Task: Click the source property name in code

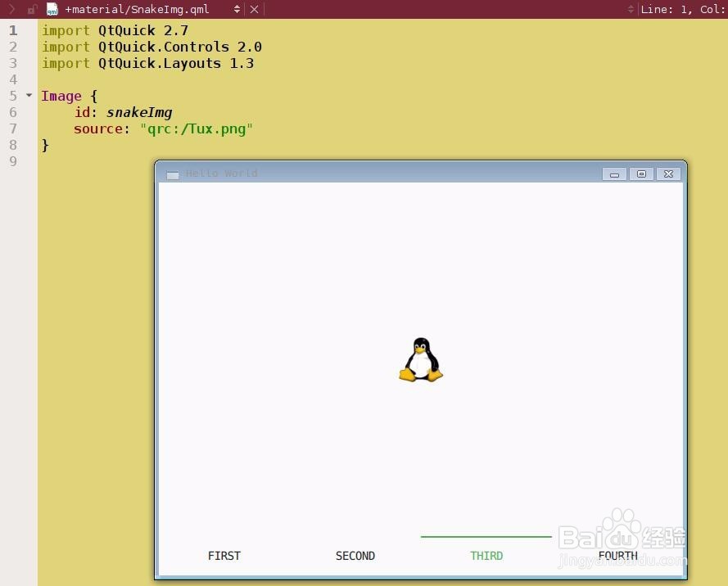Action: [98, 128]
